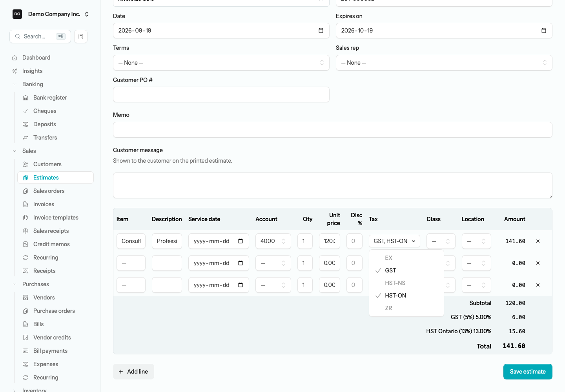Click the Bank register sidebar icon
The image size is (565, 392).
pos(26,98)
